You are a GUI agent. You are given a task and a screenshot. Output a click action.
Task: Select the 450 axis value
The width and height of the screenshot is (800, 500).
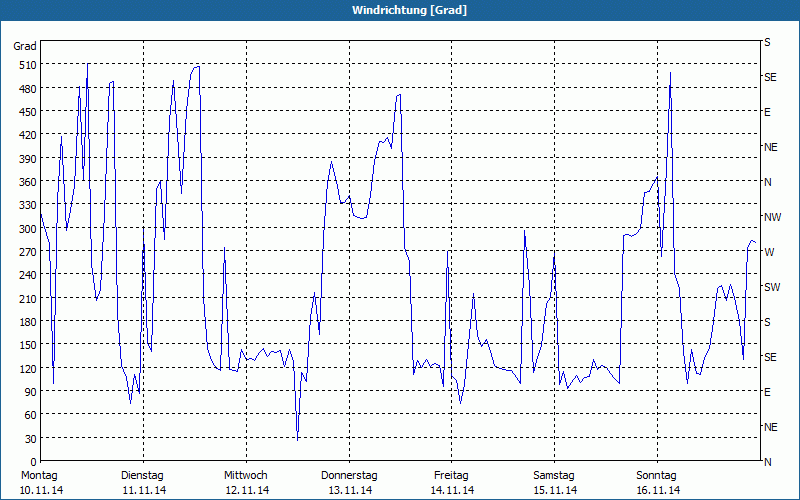pos(28,112)
